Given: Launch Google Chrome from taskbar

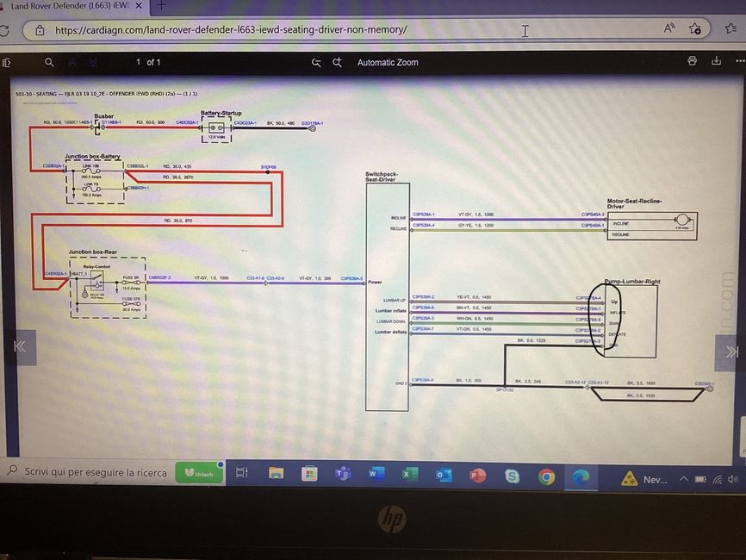Looking at the screenshot, I should pos(546,476).
